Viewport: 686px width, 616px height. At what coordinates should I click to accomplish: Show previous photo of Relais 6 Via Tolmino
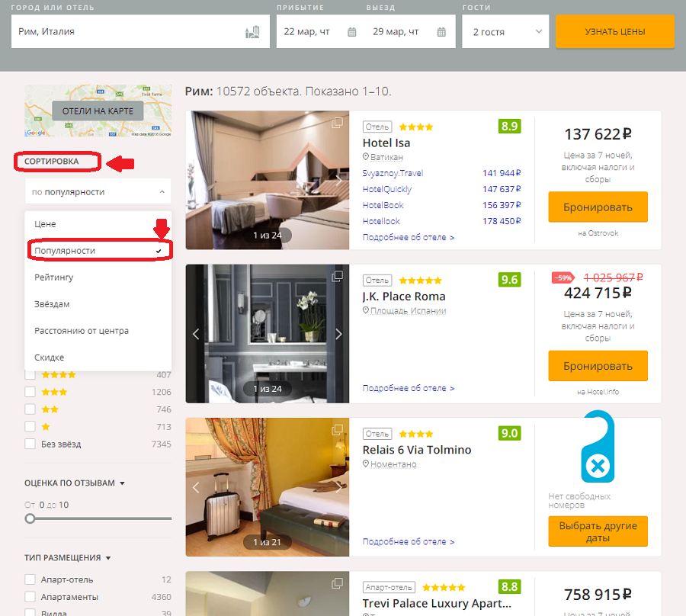196,487
